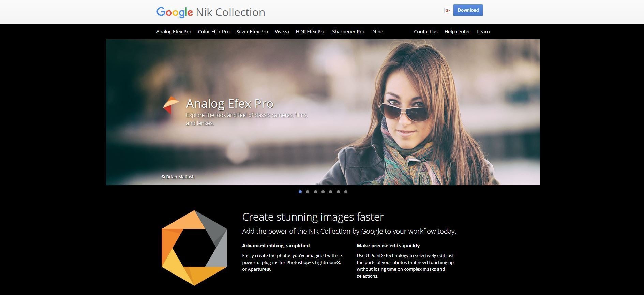Click the 'Nik Collection' header title text
This screenshot has width=644, height=295.
230,12
